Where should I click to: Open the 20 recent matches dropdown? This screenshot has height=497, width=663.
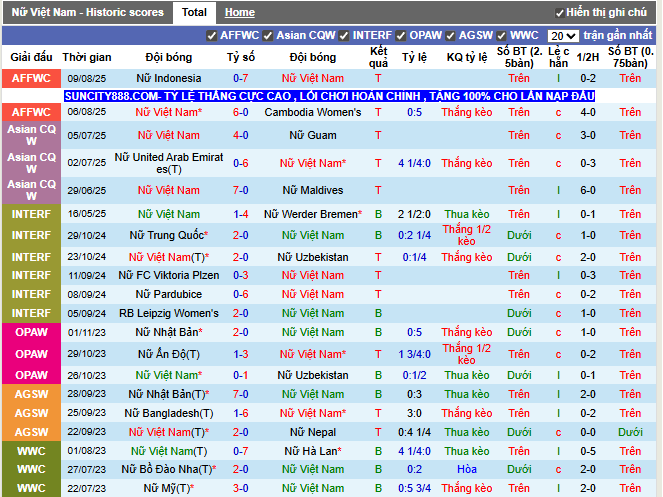563,36
